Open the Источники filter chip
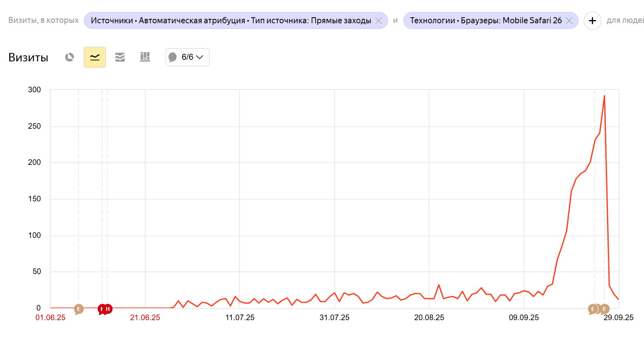 pos(231,21)
